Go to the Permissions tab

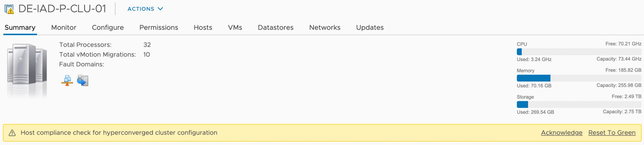(159, 27)
